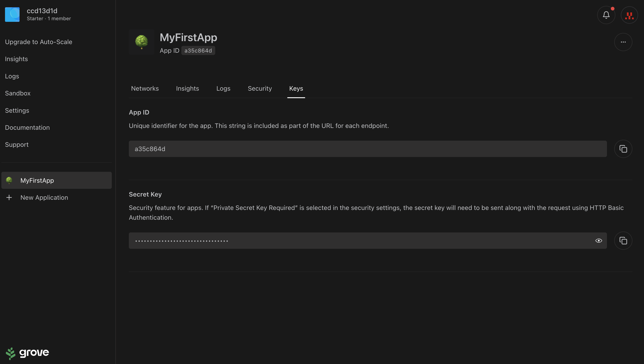This screenshot has width=644, height=364.
Task: Click the a35c864d badge in the header
Action: (198, 50)
